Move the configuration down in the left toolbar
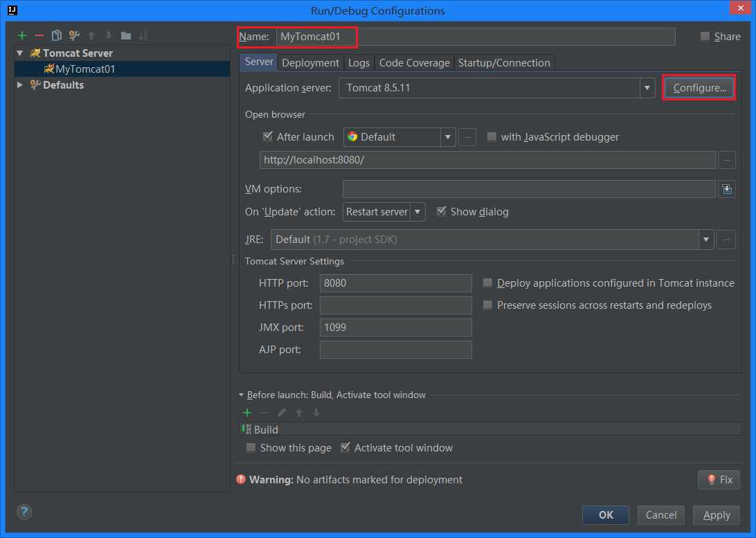Viewport: 756px width, 538px height. coord(109,35)
